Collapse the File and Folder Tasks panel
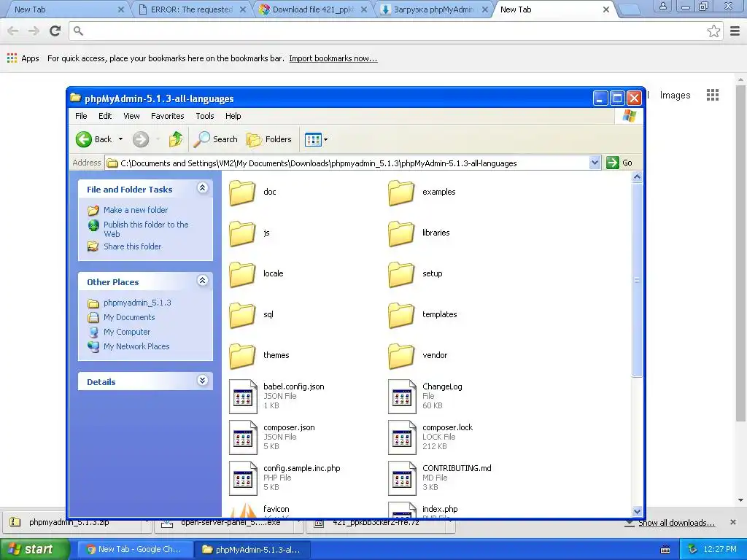Viewport: 747px width, 560px height. click(203, 188)
